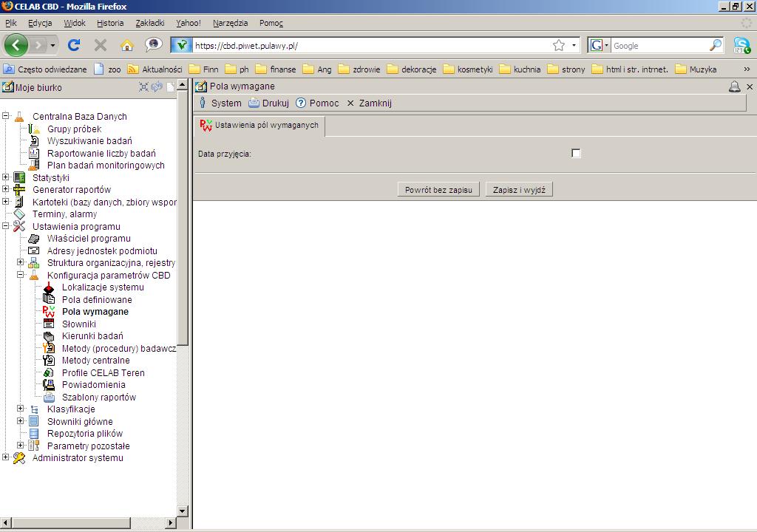Open the Często odwiedzane bookmark
This screenshot has height=532, width=757.
tap(45, 69)
